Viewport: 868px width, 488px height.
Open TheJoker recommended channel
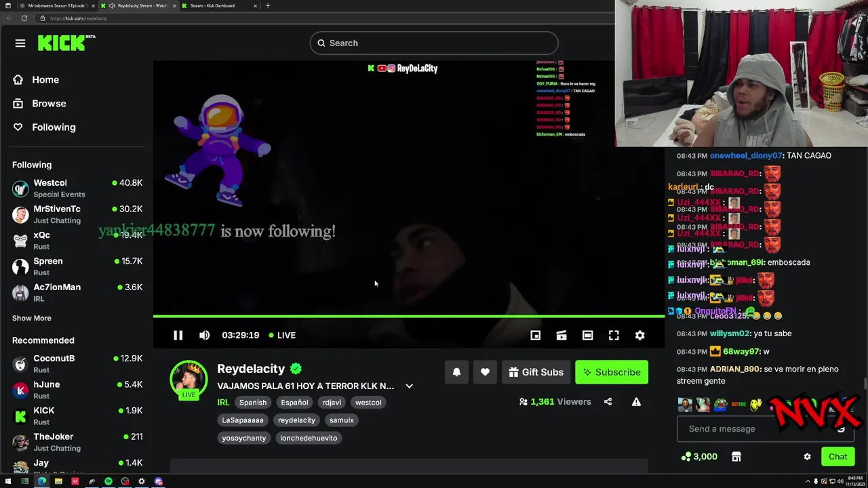point(77,442)
